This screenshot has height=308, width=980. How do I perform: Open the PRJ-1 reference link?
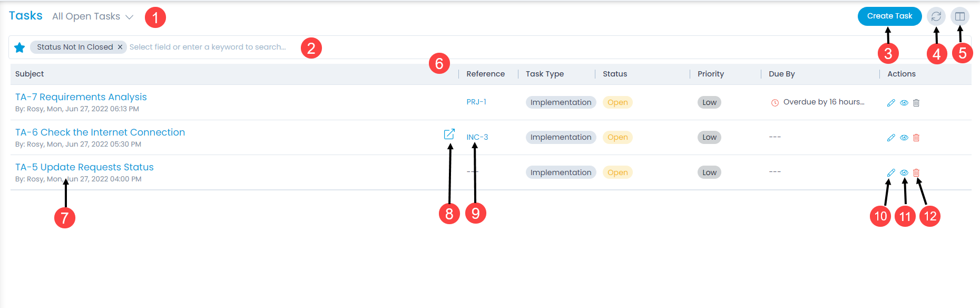point(476,102)
